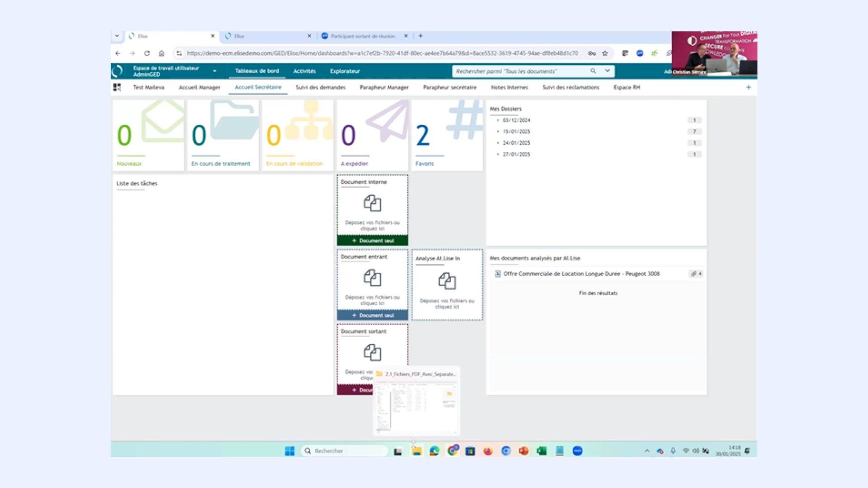Open the Espace de travail utilisateur workspace dropdown
Viewport: 868px width, 488px height.
click(x=214, y=71)
